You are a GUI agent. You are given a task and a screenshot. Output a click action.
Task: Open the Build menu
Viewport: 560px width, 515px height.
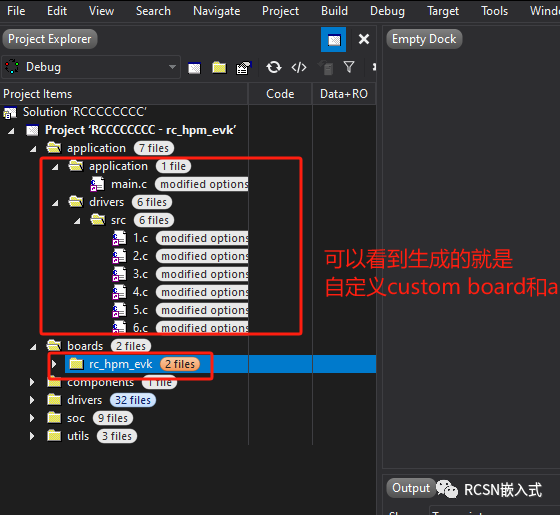point(334,11)
